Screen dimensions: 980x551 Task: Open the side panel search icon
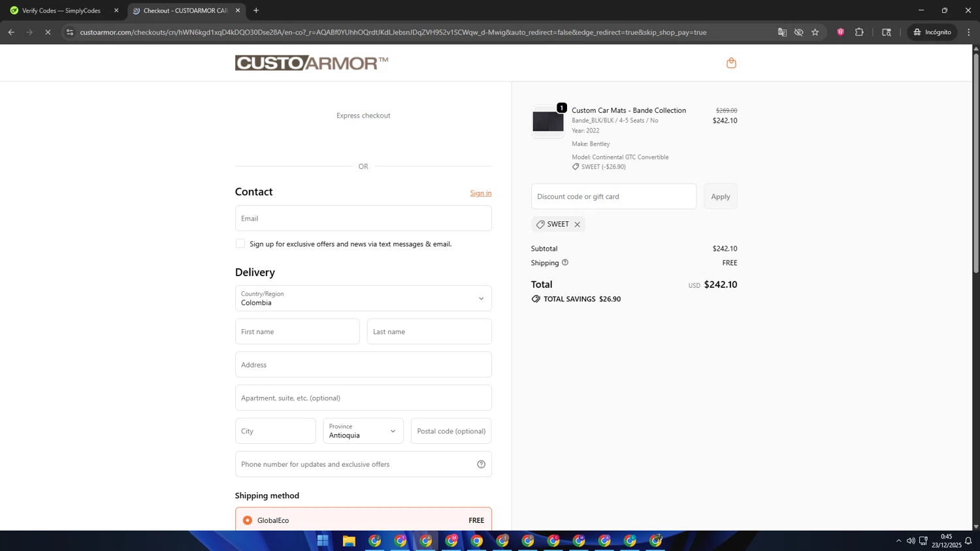tap(887, 32)
